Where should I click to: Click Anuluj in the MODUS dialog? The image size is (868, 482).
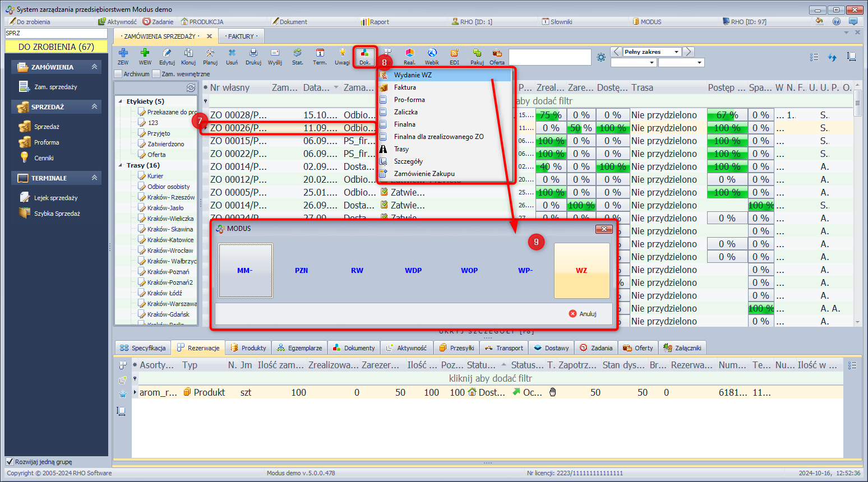[x=583, y=314]
